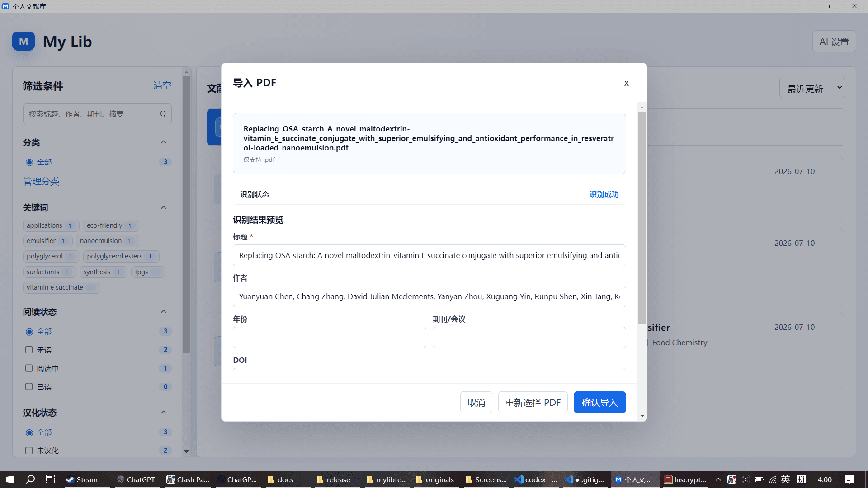Filter by nanoemulsion keyword tag
Image resolution: width=868 pixels, height=488 pixels.
[x=107, y=241]
